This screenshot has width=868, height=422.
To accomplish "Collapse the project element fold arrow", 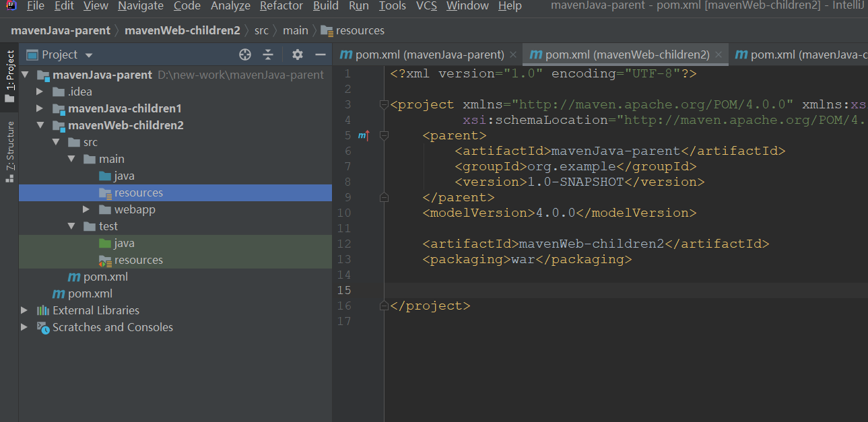I will pos(384,104).
